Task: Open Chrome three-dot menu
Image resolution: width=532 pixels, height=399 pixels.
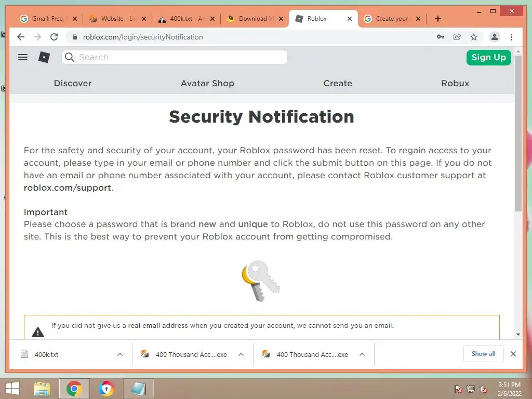Action: click(511, 37)
